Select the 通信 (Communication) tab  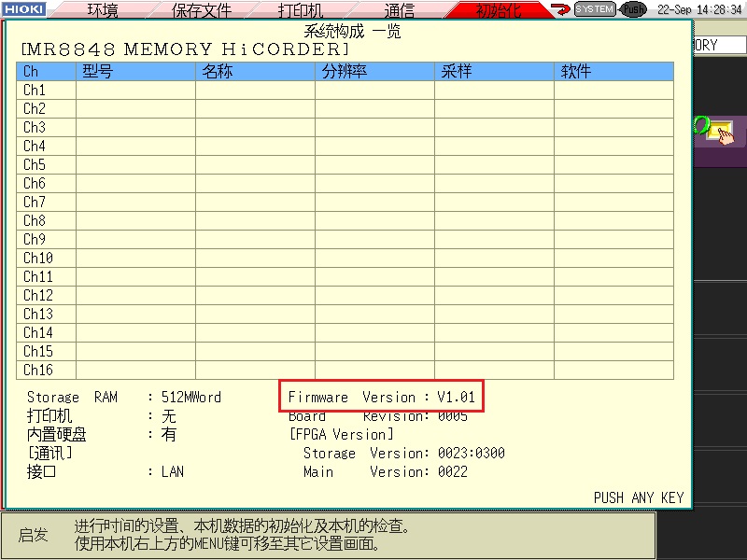pos(400,10)
